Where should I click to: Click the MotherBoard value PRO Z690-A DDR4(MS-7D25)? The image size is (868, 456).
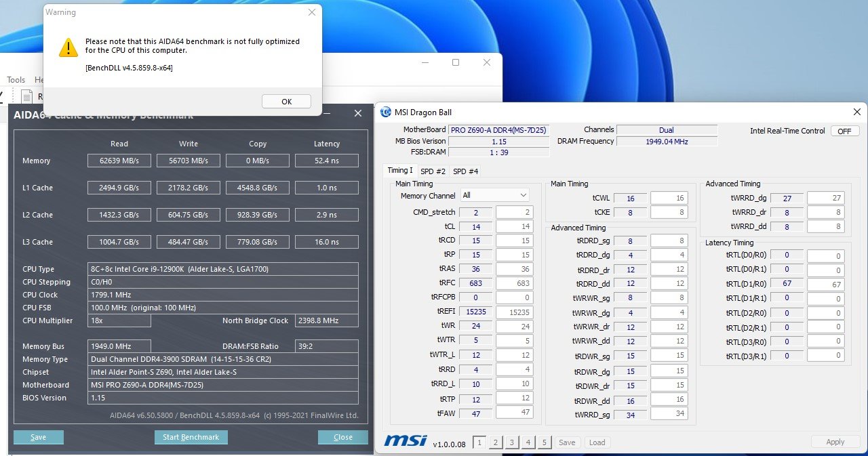click(498, 130)
